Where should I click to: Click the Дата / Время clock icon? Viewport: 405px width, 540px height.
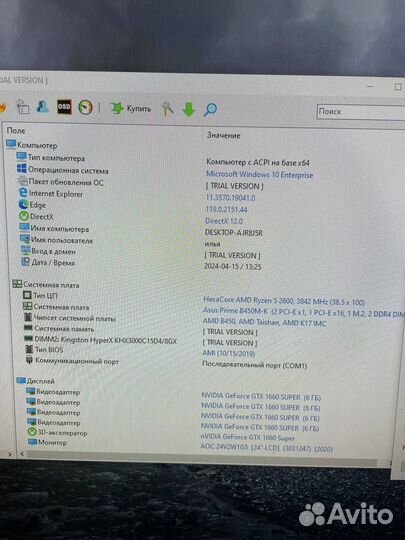26,262
